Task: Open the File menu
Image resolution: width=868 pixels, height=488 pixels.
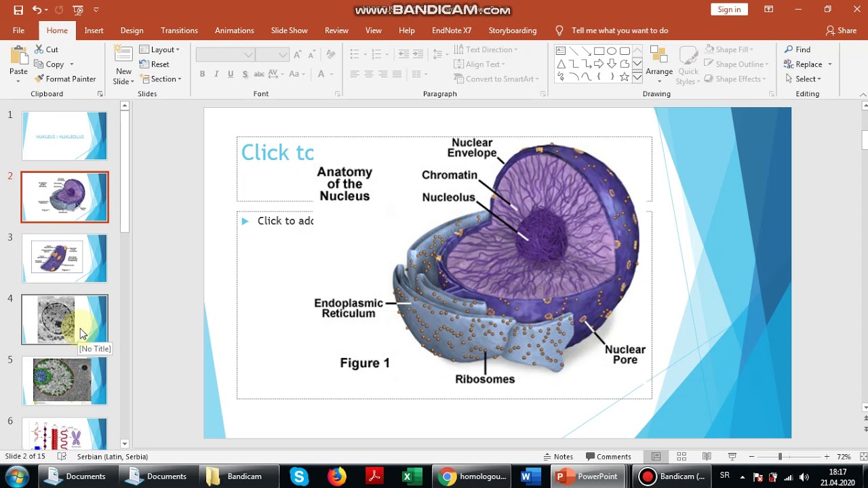Action: tap(18, 30)
